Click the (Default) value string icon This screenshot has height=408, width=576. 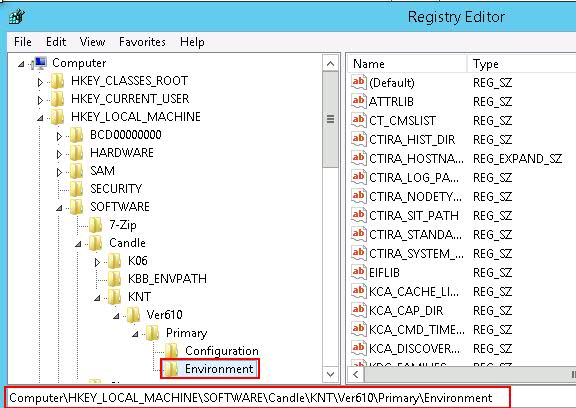pyautogui.click(x=359, y=82)
